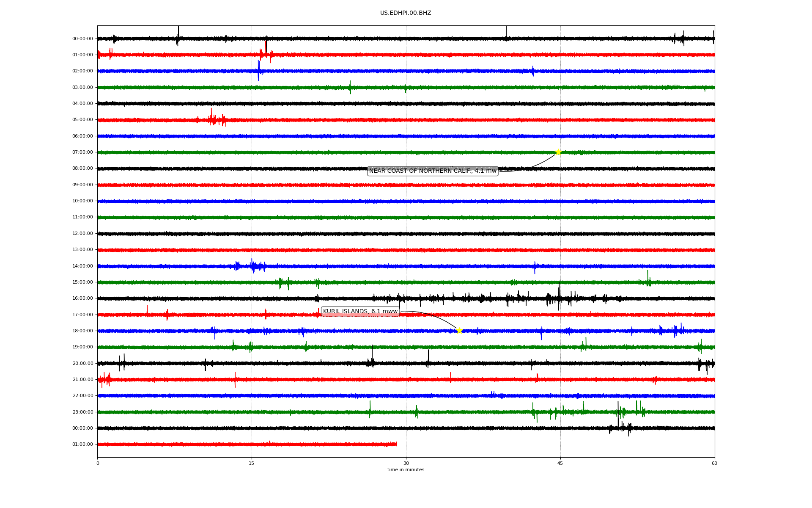Image resolution: width=812 pixels, height=508 pixels.
Task: Select the 10:00:00 time label
Action: 82,201
